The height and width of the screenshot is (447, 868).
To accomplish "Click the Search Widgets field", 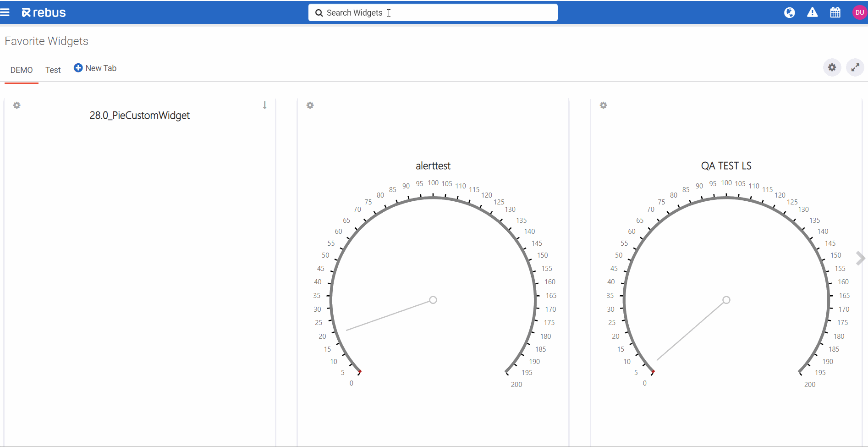I will tap(433, 13).
